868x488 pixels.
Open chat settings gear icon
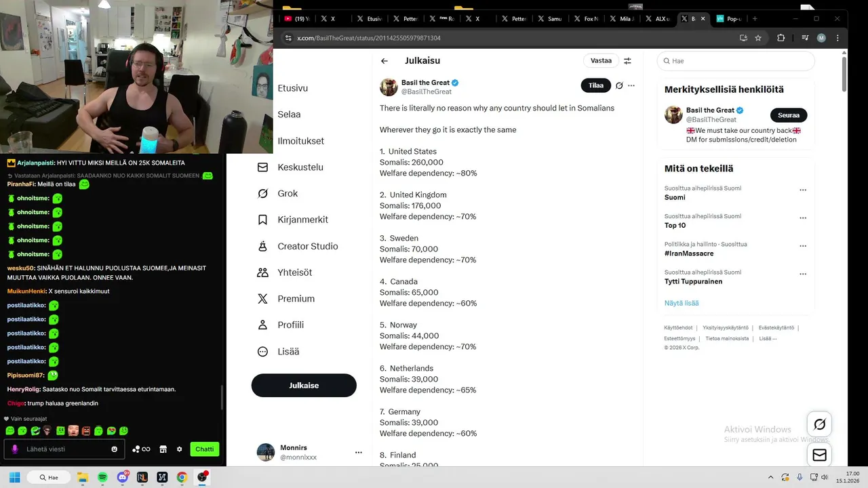click(x=179, y=449)
